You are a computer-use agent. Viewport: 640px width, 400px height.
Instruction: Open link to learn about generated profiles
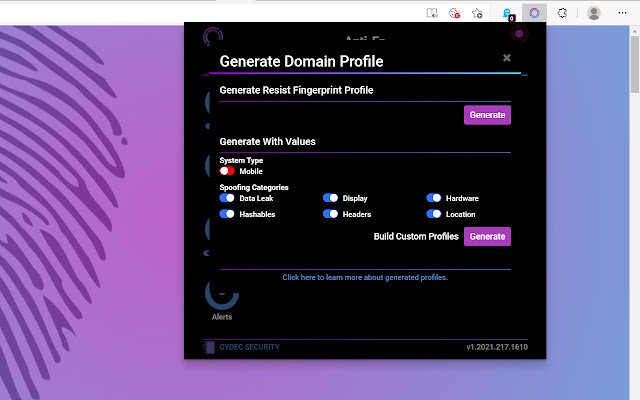pyautogui.click(x=365, y=277)
